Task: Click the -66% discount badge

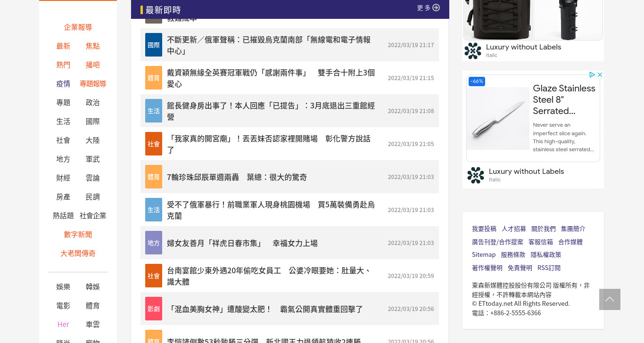Action: (x=477, y=82)
